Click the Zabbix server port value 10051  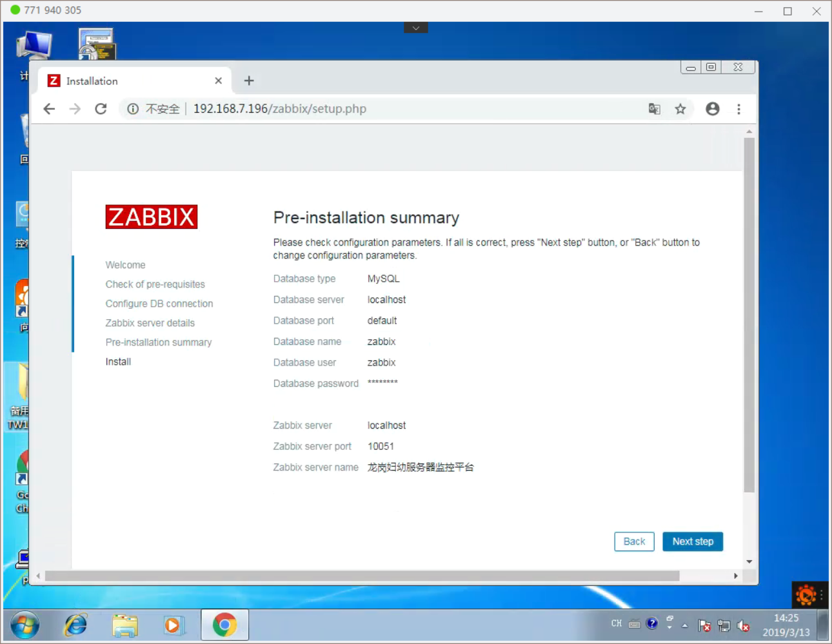[x=381, y=446]
